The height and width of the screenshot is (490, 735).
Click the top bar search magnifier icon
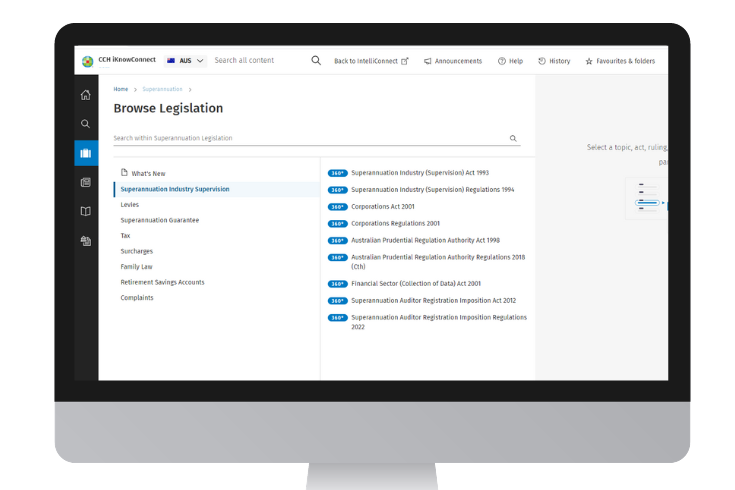316,61
